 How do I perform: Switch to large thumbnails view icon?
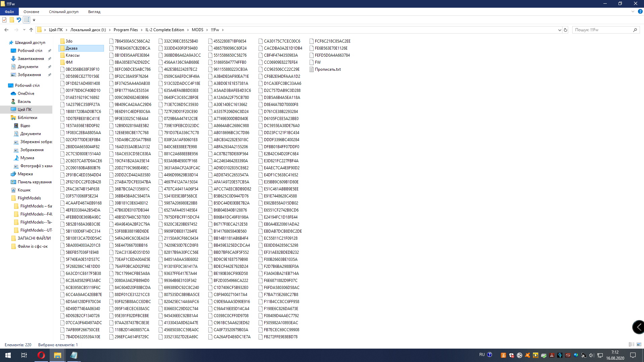click(639, 345)
